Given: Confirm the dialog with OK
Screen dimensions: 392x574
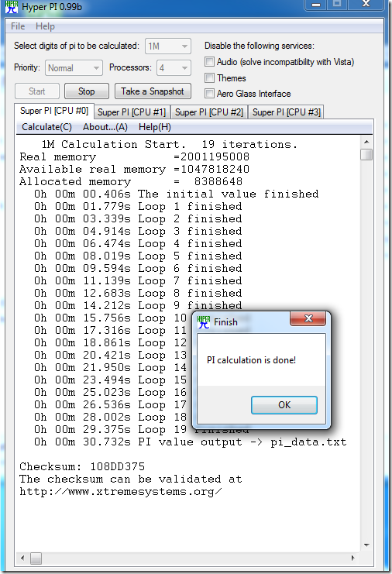Looking at the screenshot, I should tap(284, 405).
